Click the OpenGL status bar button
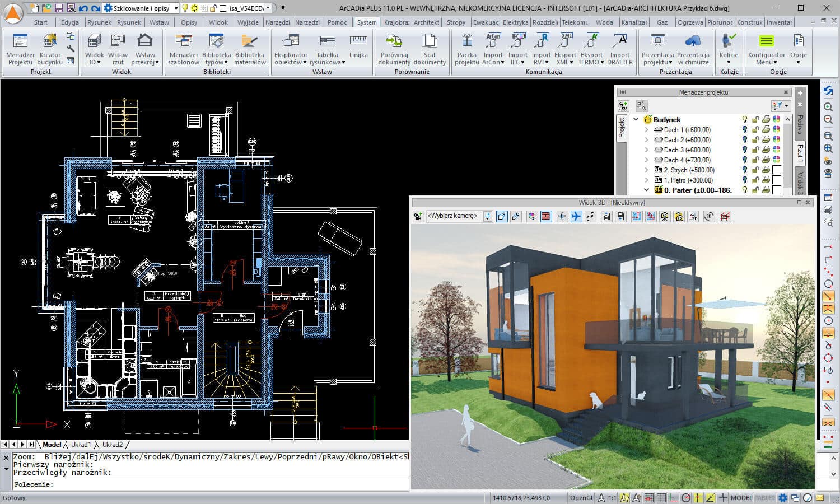 [x=581, y=498]
